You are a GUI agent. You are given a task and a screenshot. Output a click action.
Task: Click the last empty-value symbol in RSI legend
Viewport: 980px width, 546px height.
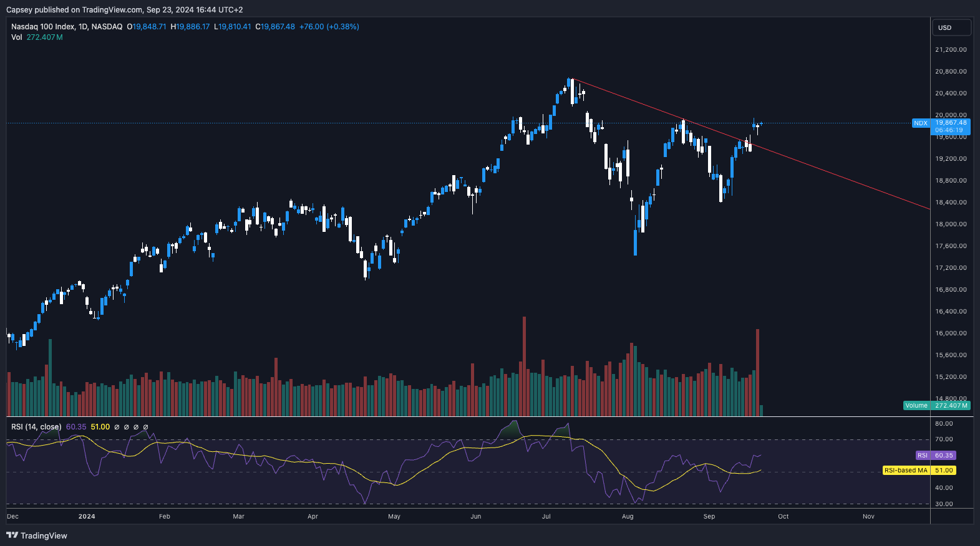coord(146,427)
